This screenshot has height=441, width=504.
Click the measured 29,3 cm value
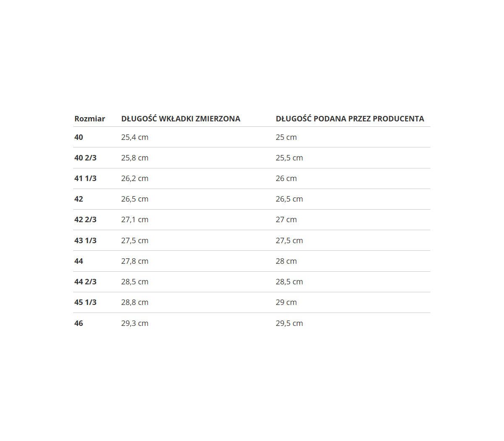[135, 323]
